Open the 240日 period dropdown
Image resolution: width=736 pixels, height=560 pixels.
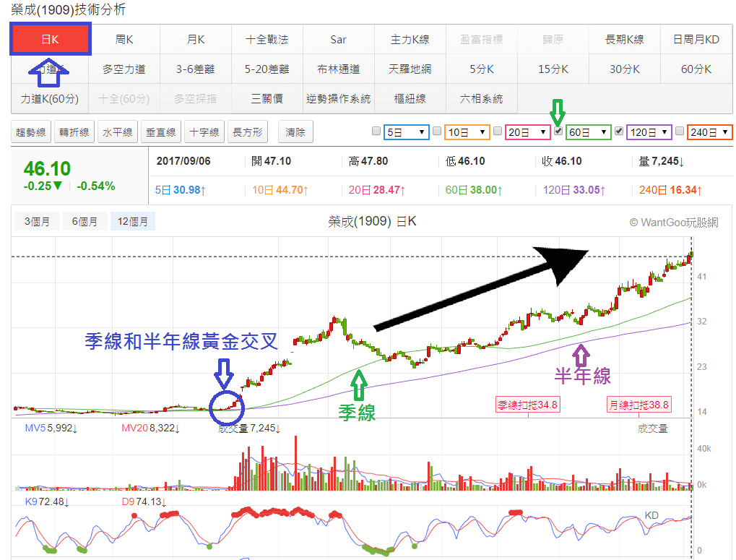(709, 132)
